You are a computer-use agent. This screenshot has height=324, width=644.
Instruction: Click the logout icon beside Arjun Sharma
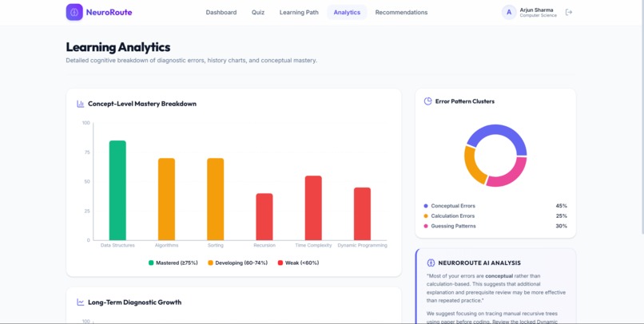pyautogui.click(x=569, y=12)
